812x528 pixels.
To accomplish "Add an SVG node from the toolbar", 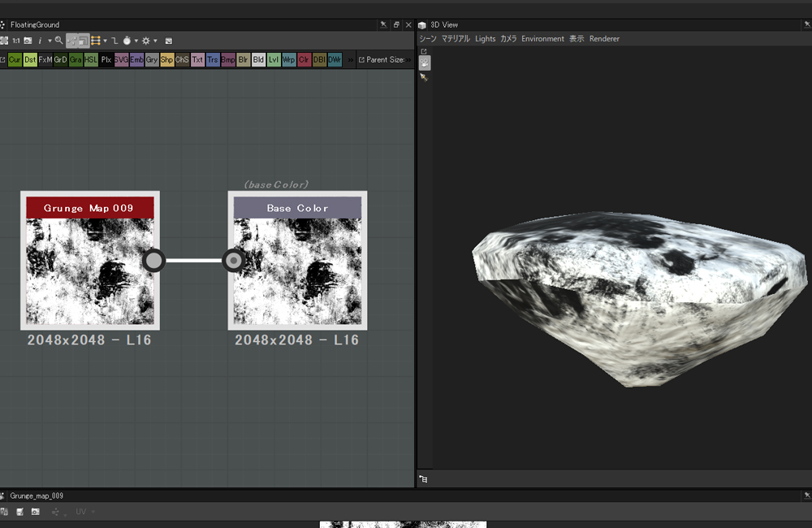I will point(121,59).
